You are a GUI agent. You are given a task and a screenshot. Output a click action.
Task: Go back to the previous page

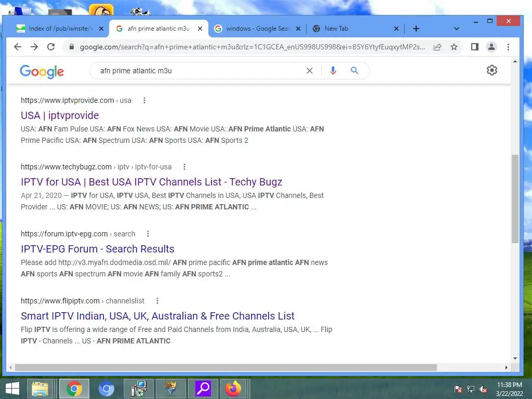pos(18,47)
